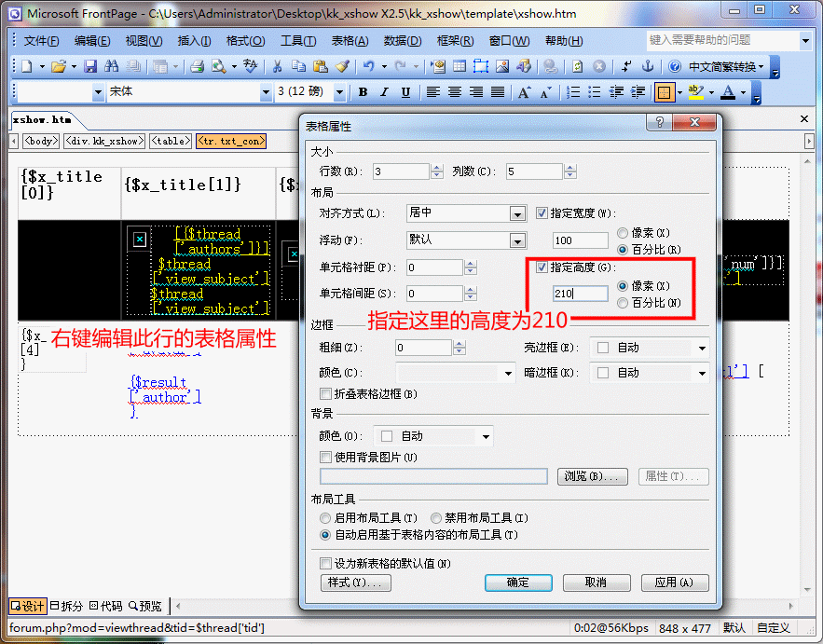
Task: Toggle the 指定宽度 checkbox
Action: [542, 213]
